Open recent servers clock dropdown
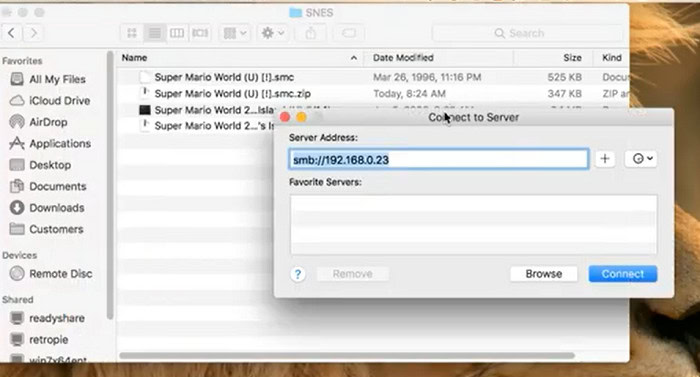The image size is (700, 377). 641,159
